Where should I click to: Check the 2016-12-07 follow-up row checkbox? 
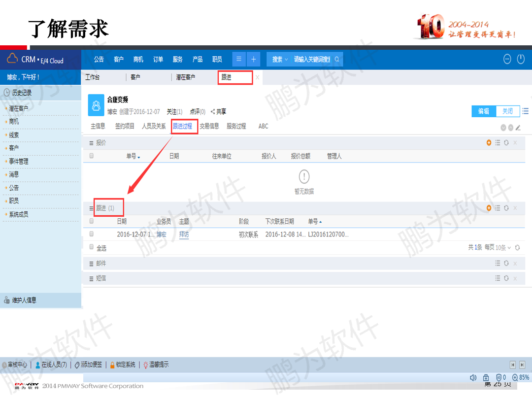(x=91, y=234)
